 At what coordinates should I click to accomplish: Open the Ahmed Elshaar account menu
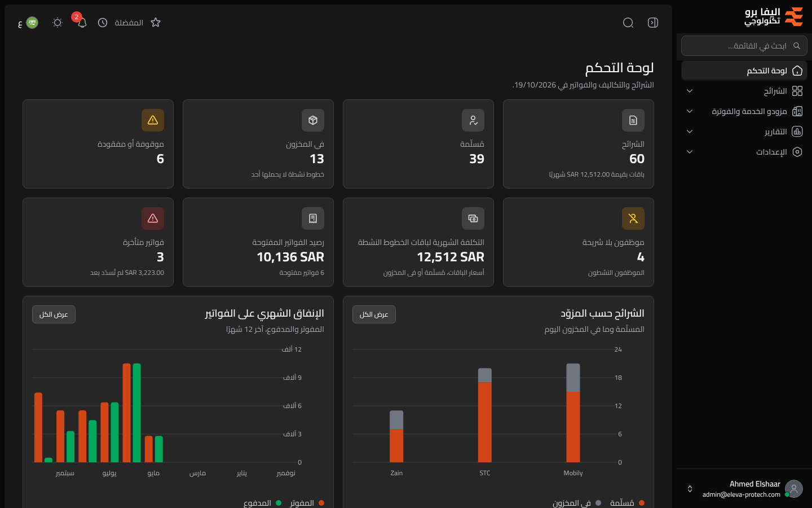click(x=744, y=489)
